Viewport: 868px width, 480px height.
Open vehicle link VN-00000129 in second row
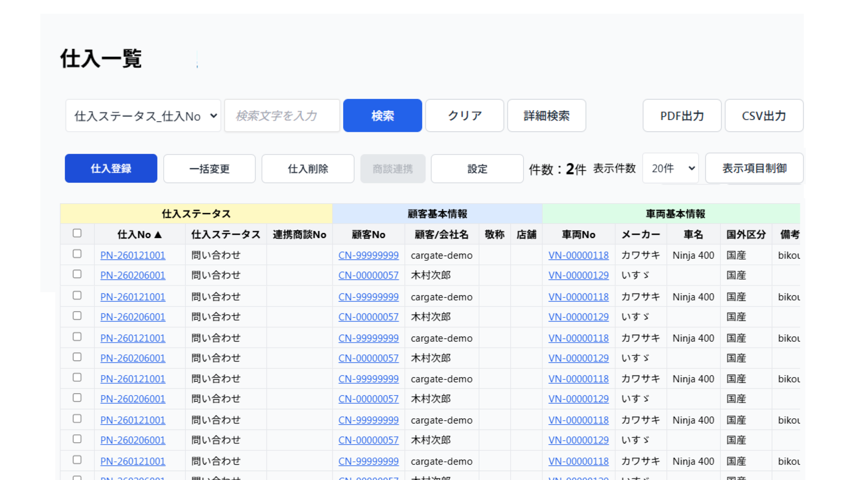[x=578, y=275]
